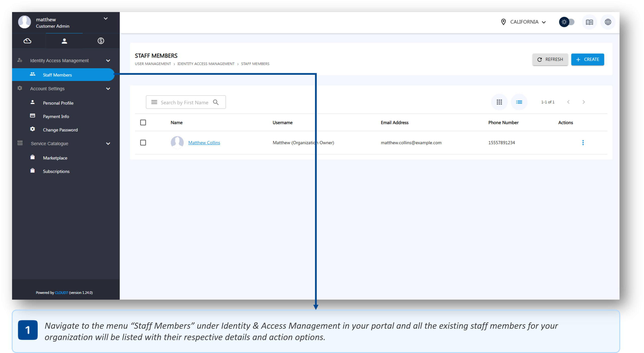The height and width of the screenshot is (353, 644).
Task: Open Personal Profile menu item
Action: coord(58,103)
